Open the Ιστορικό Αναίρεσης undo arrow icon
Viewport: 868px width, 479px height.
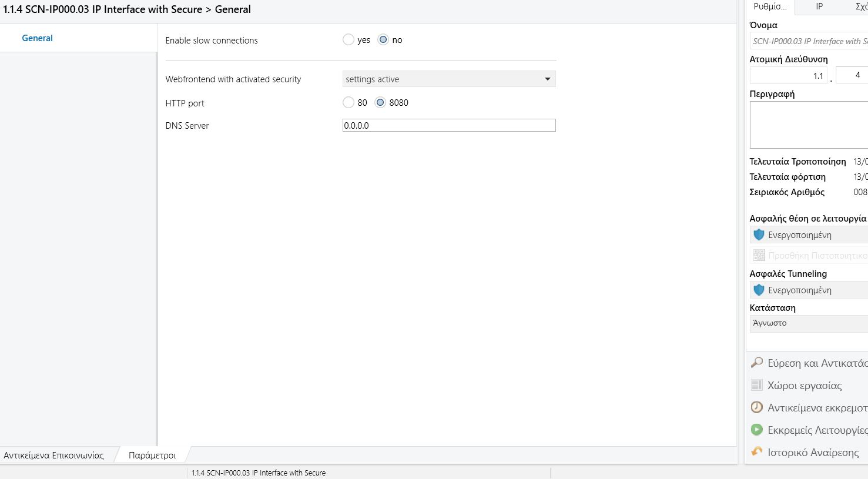[757, 452]
